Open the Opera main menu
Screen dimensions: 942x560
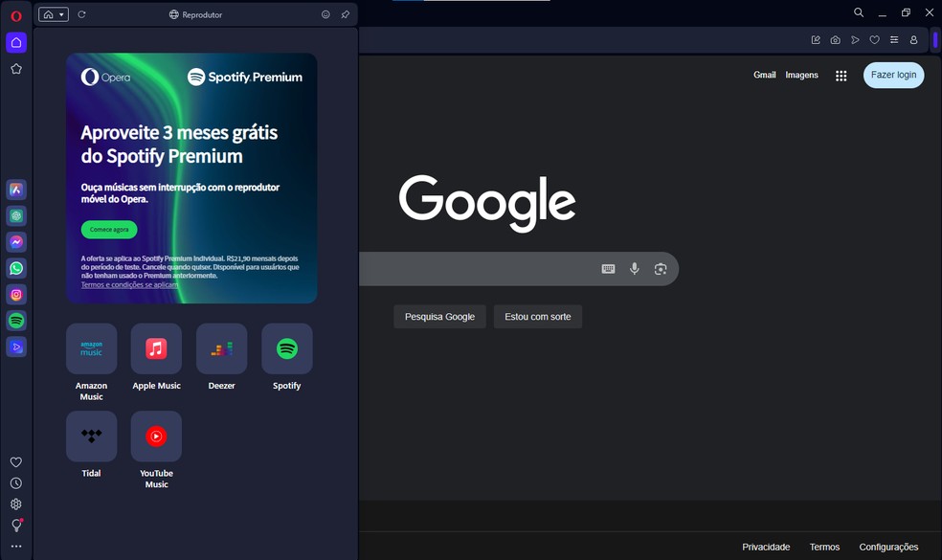[16, 15]
